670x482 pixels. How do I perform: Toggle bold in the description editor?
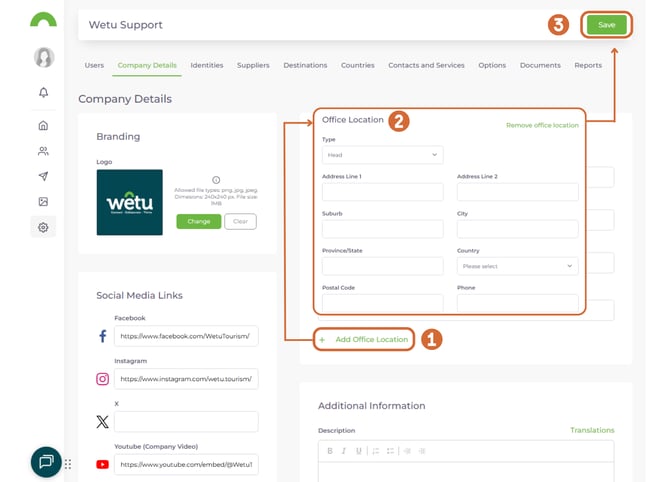pyautogui.click(x=330, y=451)
